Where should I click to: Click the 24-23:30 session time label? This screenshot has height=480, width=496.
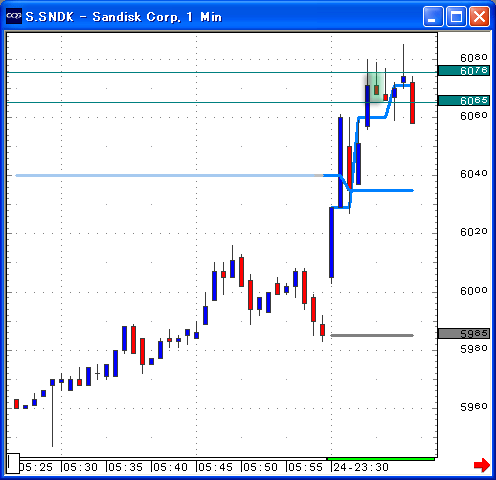(361, 467)
